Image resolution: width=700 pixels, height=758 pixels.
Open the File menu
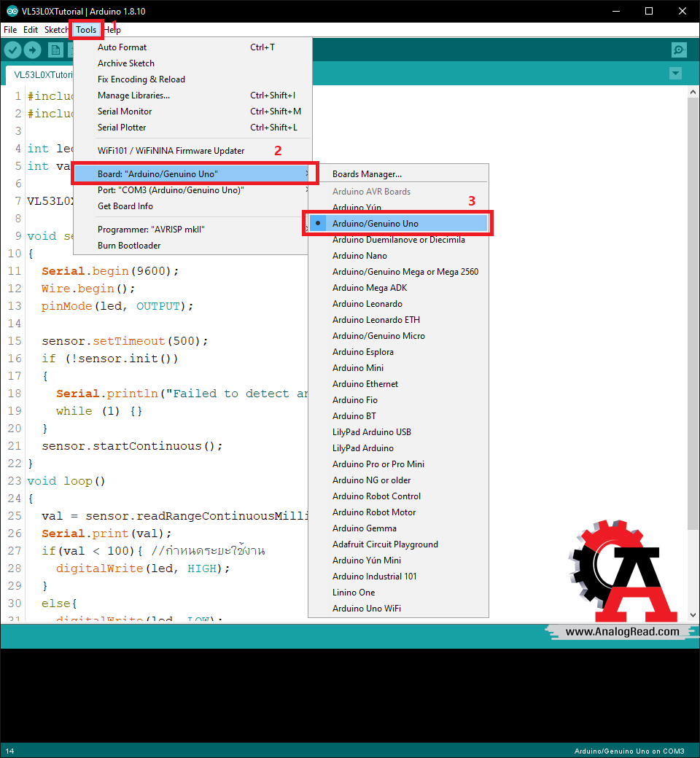point(10,29)
